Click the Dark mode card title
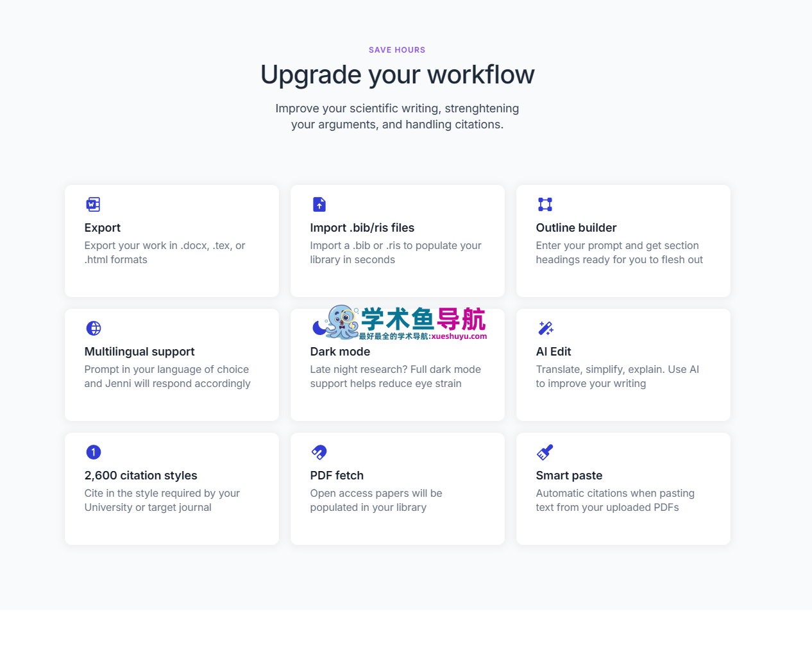Screen dimensions: 812x645 pyautogui.click(x=340, y=352)
